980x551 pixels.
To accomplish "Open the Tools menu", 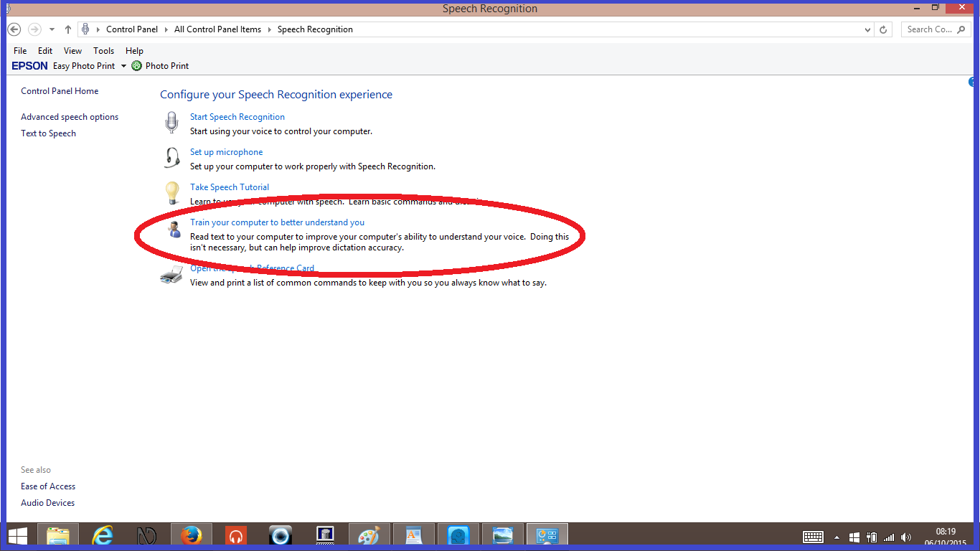I will click(103, 51).
